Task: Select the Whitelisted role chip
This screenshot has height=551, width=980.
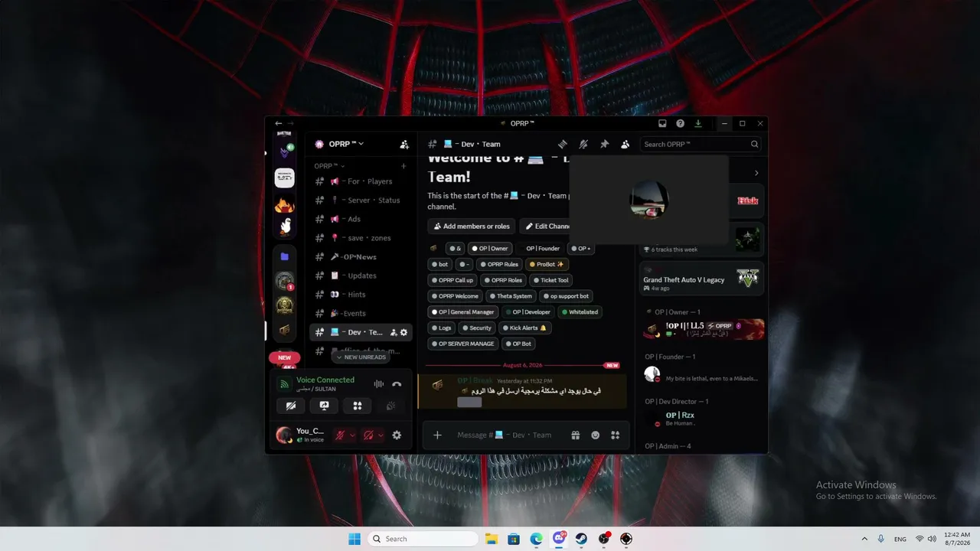Action: (x=580, y=311)
